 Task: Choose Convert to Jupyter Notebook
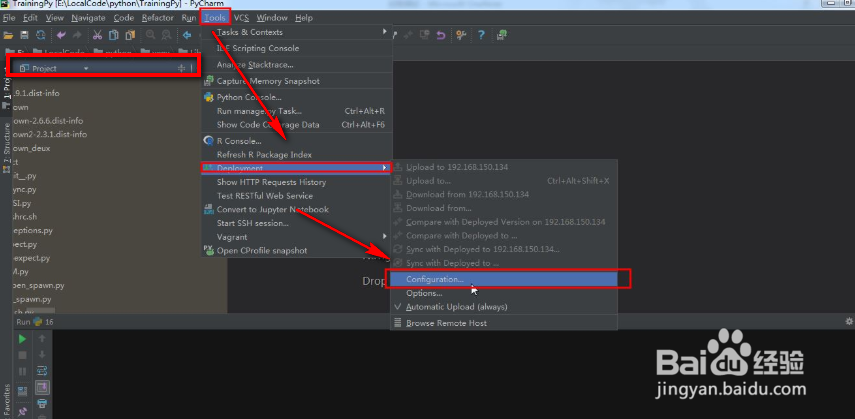coord(297,210)
